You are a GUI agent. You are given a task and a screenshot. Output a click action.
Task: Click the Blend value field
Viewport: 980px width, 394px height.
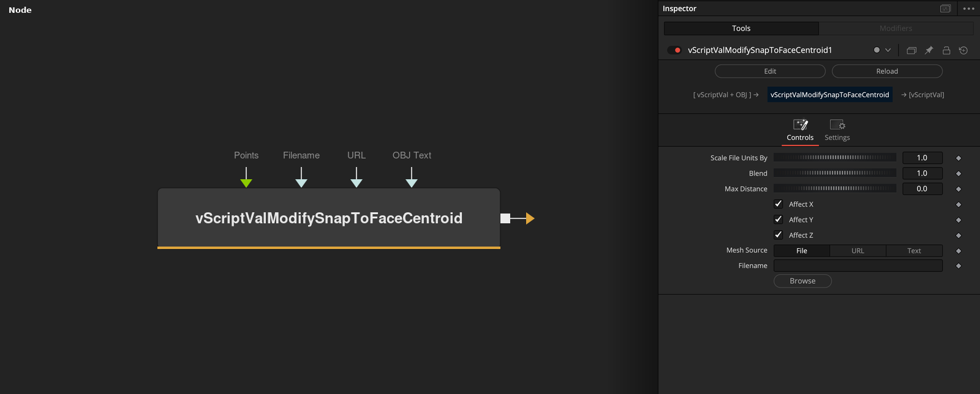point(922,173)
